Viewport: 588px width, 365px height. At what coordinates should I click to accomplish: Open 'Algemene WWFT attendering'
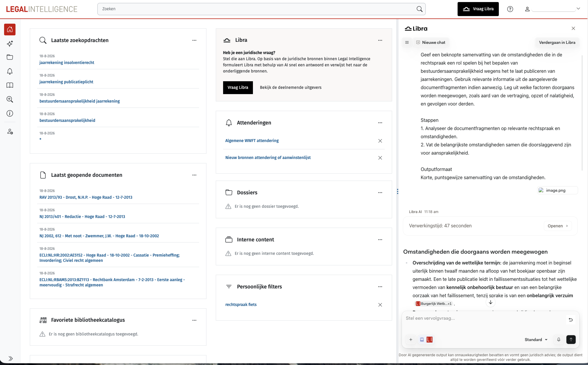pyautogui.click(x=252, y=141)
